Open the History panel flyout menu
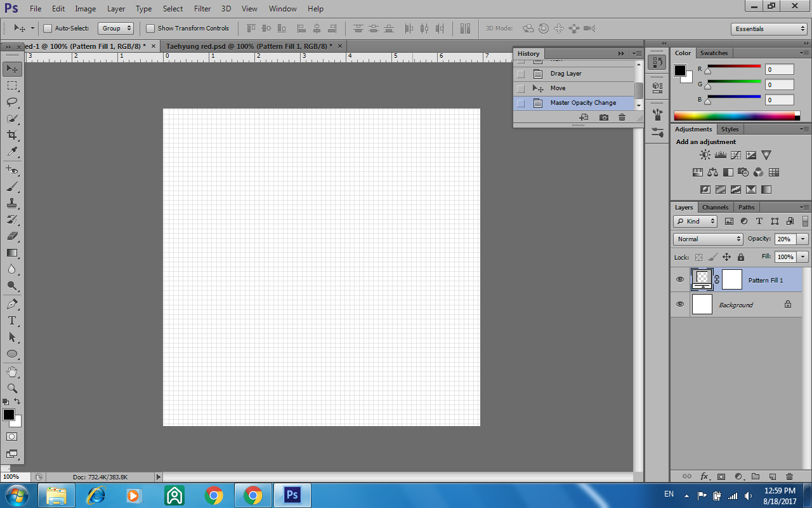 [x=636, y=53]
